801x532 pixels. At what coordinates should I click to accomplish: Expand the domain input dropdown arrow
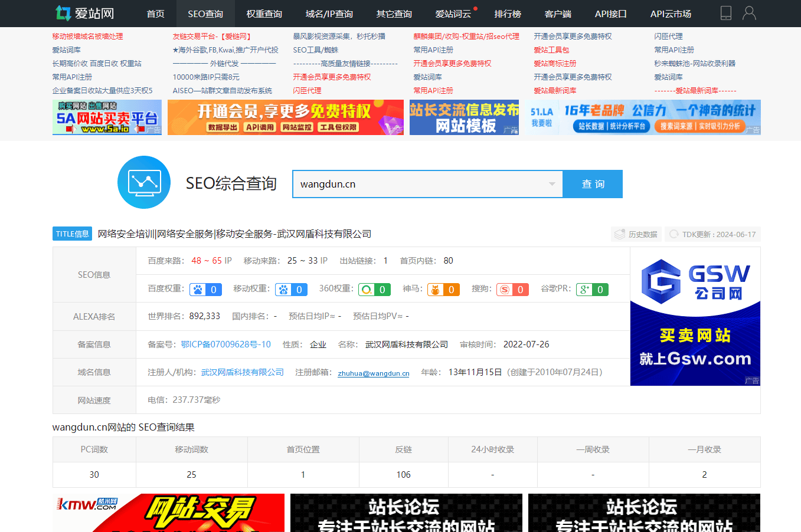[x=552, y=184]
